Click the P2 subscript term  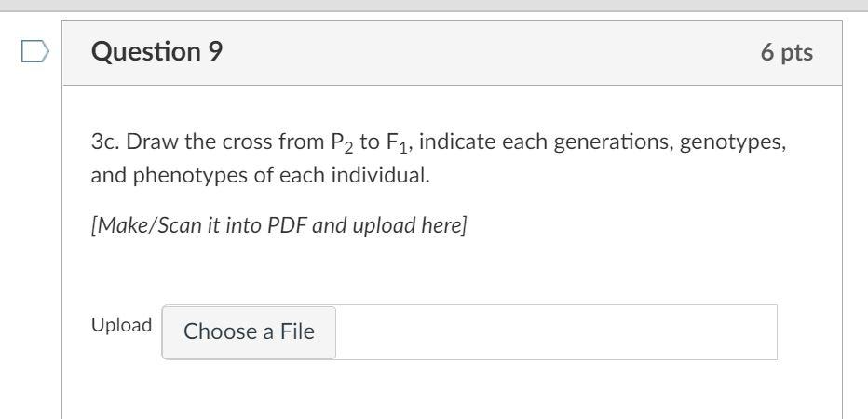(338, 143)
